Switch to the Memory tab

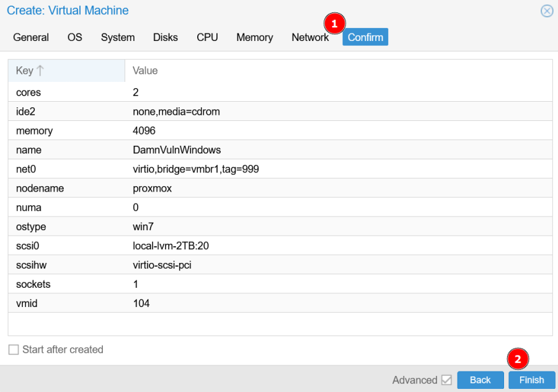pos(254,37)
